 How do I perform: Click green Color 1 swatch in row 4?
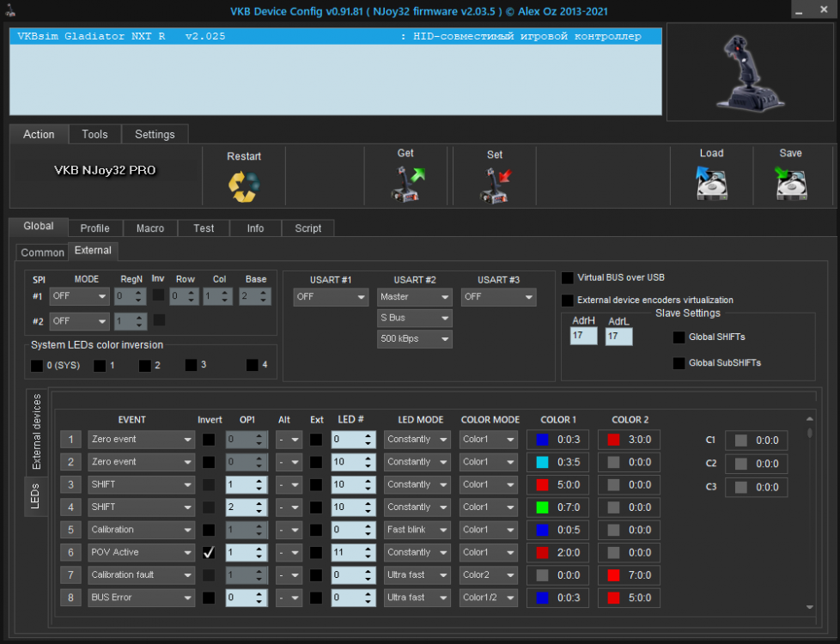pyautogui.click(x=541, y=507)
